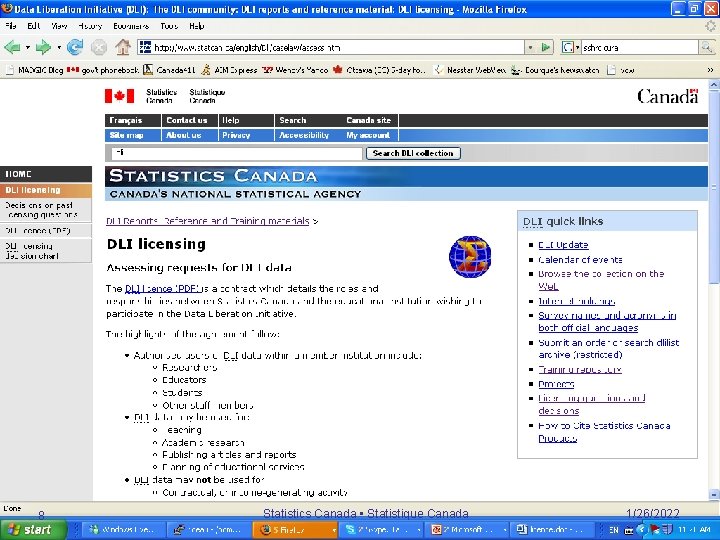Switch to the Firefox taskbar button
The image size is (720, 540).
tap(294, 529)
